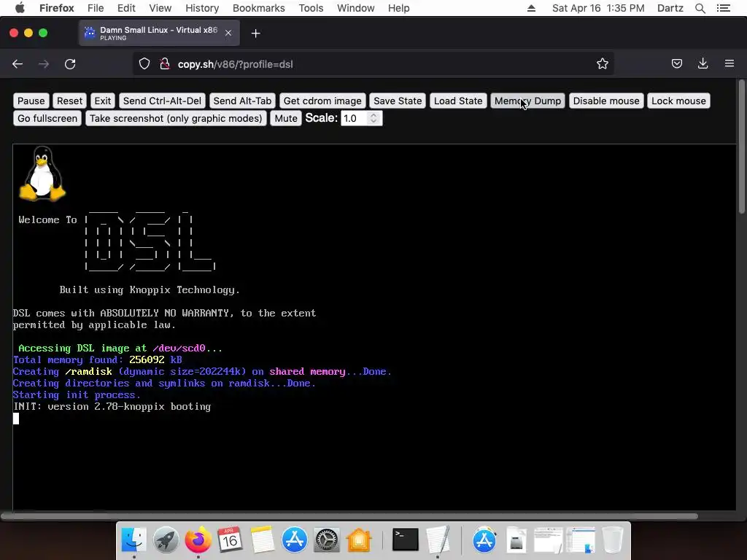This screenshot has width=747, height=560.
Task: Open Spotlight search in the menu bar
Action: click(700, 8)
